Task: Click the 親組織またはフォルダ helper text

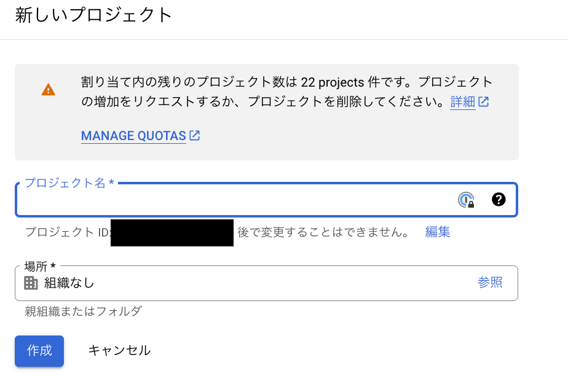Action: click(x=83, y=311)
